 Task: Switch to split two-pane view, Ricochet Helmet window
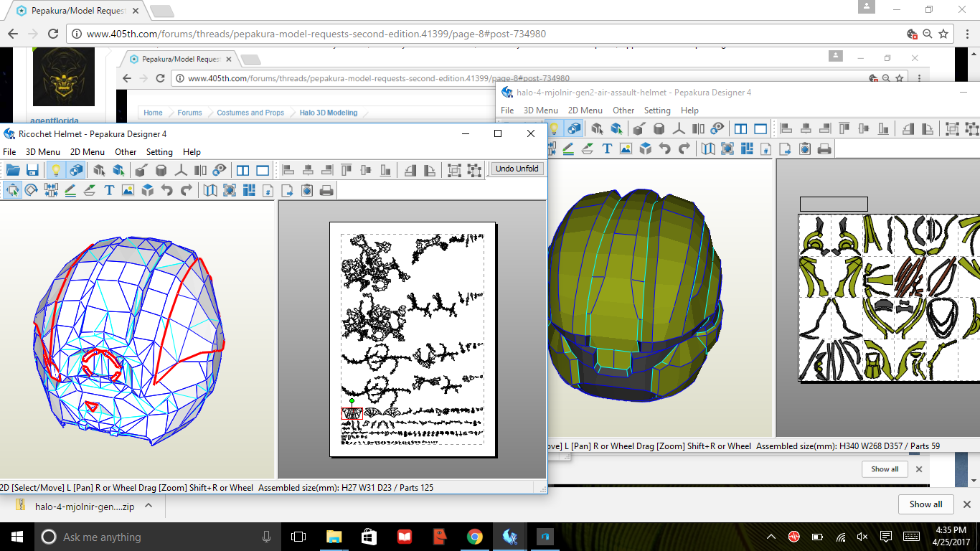click(243, 170)
